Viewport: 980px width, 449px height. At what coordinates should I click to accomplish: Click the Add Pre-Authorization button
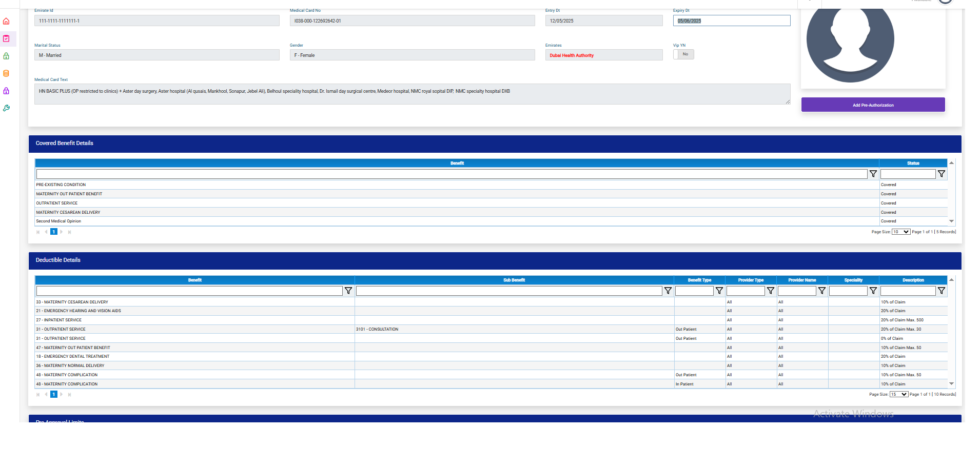point(873,105)
